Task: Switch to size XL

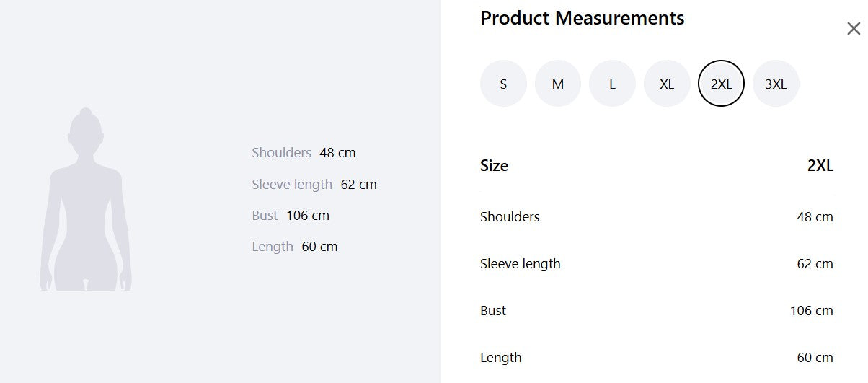Action: tap(667, 84)
